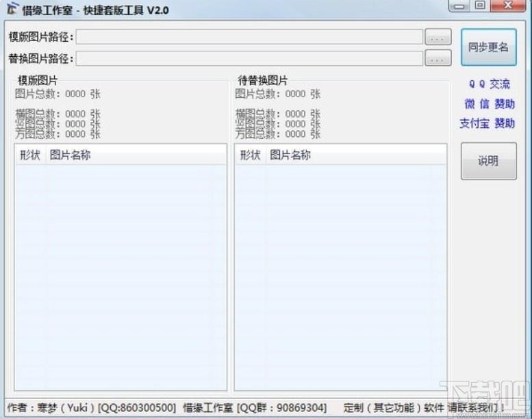Open the QQ 交流 link
Screen dimensions: 532x419
coord(489,84)
